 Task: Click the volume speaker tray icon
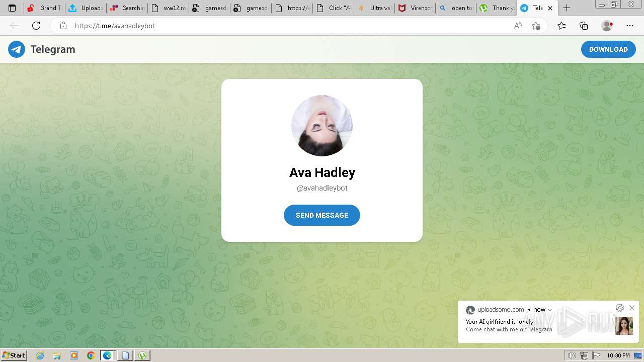[x=572, y=355]
